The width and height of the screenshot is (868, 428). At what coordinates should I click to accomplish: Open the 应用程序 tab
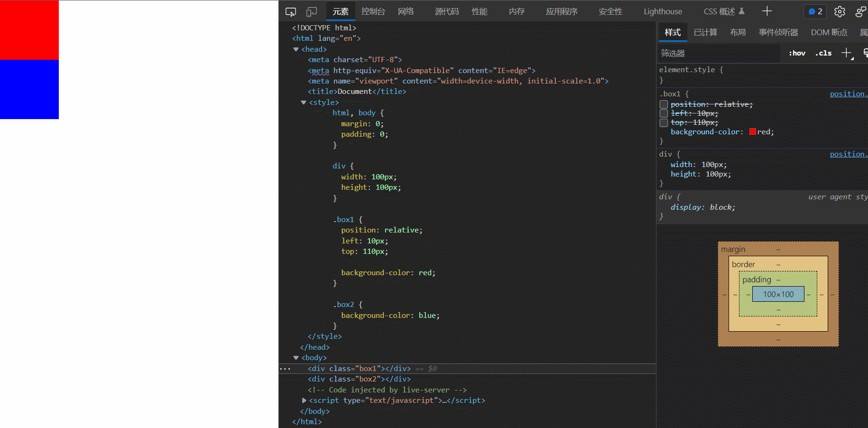[x=562, y=11]
